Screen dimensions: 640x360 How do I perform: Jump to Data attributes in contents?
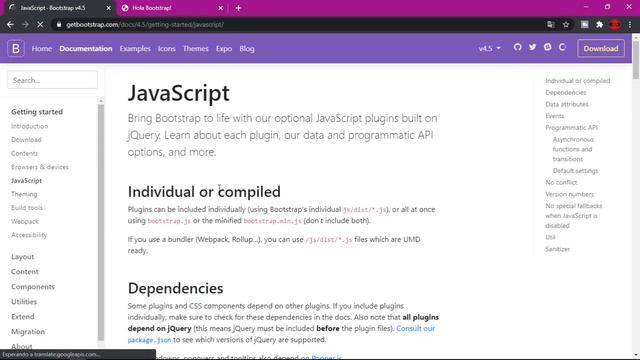pyautogui.click(x=567, y=104)
